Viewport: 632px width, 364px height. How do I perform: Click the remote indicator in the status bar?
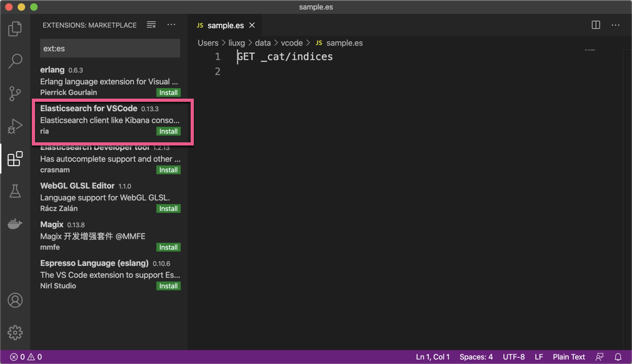(x=598, y=357)
